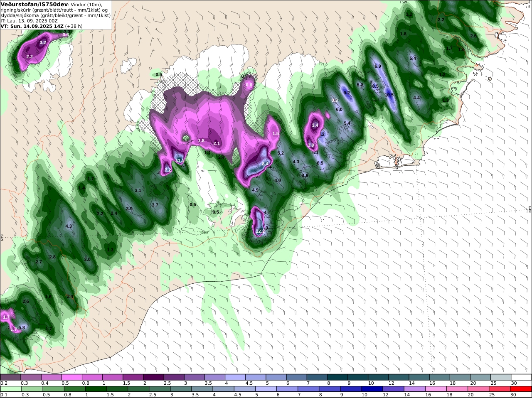Click the lavender snow swatch between 4 and 4.5
Image resolution: width=532 pixels, height=398 pixels.
point(235,377)
